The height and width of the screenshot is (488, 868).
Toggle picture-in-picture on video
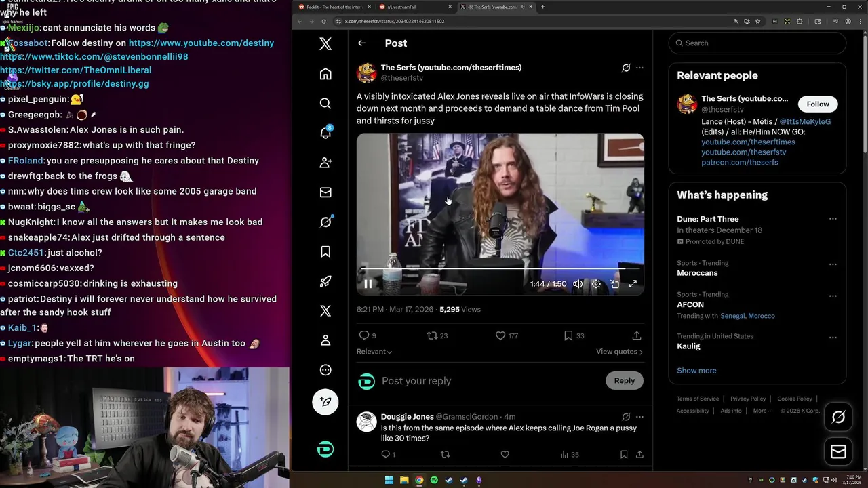[x=614, y=284]
